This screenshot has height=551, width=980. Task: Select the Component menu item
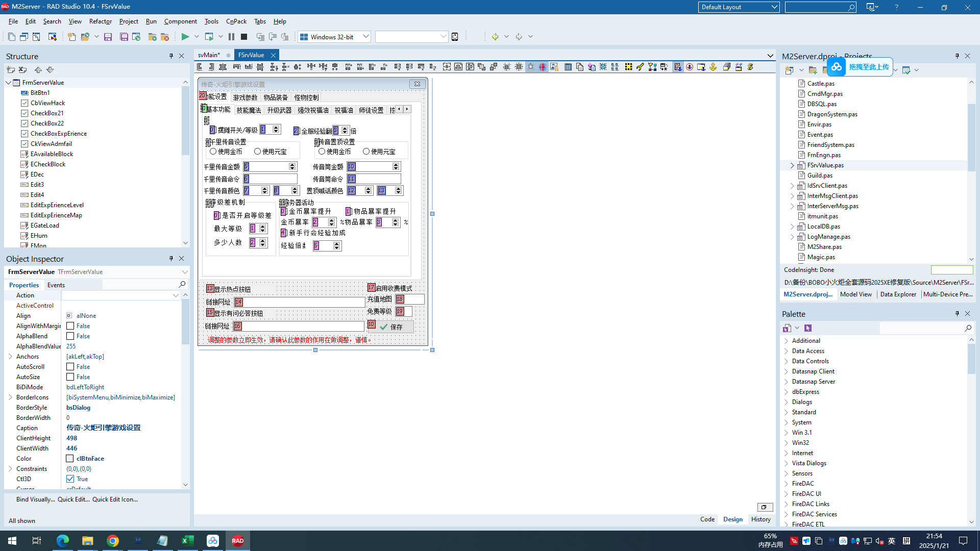(x=180, y=21)
